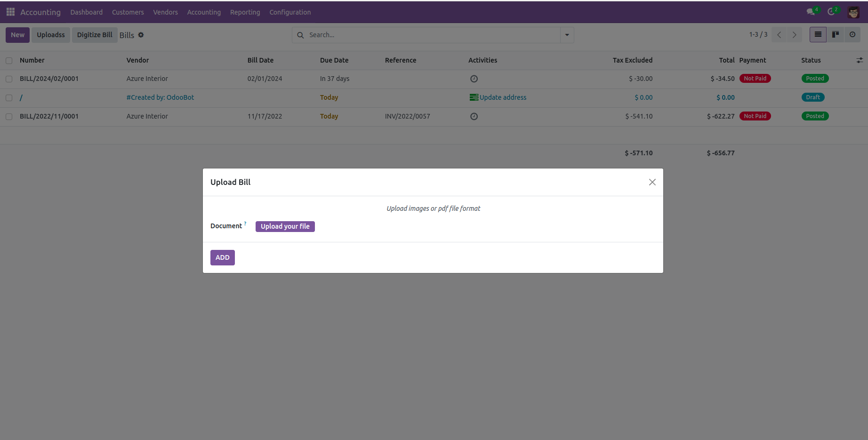This screenshot has width=868, height=440.
Task: Open the messages conversation icon
Action: coord(811,12)
